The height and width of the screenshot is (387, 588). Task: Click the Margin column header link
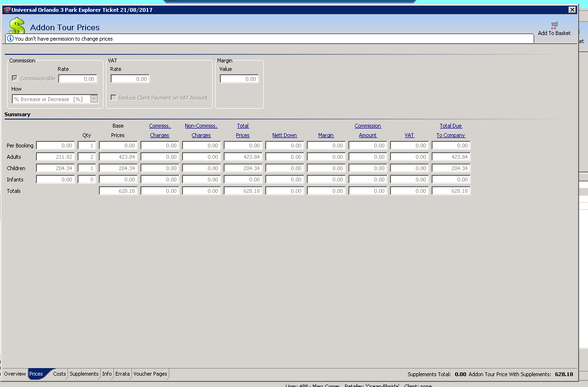pos(326,135)
